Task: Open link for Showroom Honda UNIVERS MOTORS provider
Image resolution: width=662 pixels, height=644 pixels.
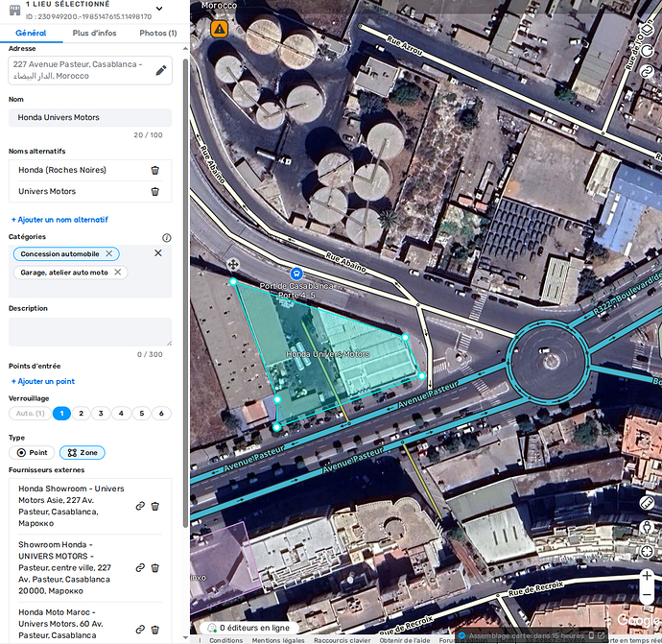Action: coord(140,568)
